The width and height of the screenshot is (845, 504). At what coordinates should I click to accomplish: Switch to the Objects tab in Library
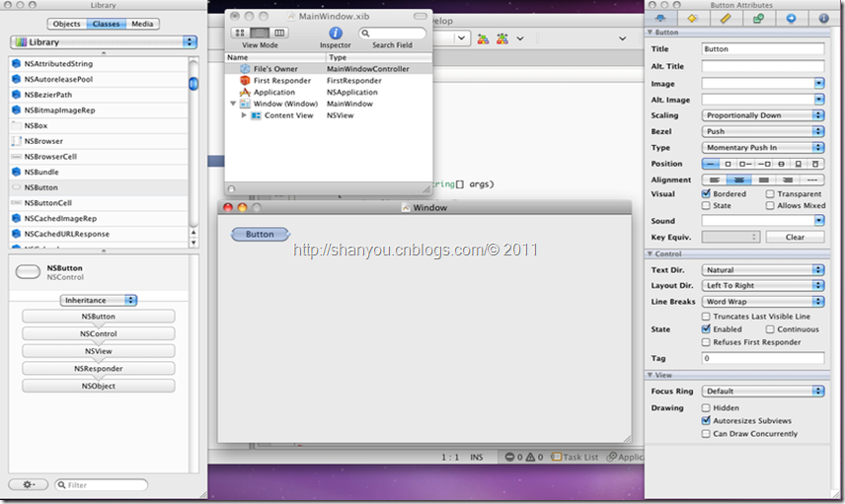point(66,24)
